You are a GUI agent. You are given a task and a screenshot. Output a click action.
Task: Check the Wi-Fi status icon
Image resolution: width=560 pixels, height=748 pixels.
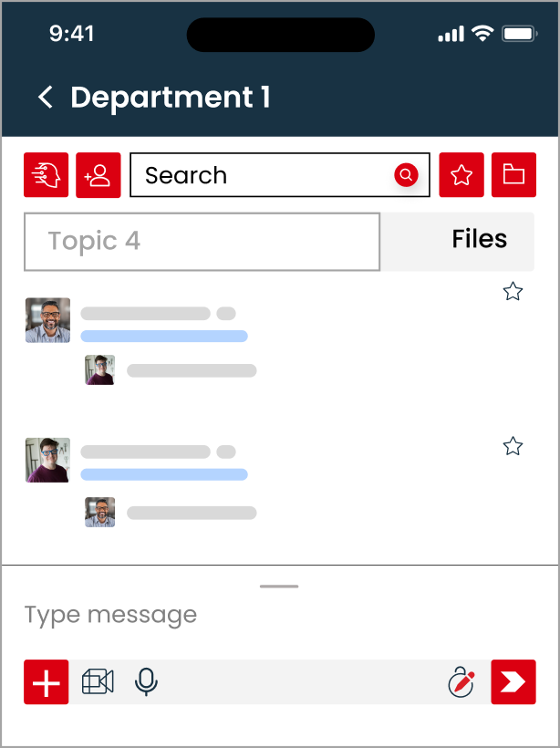[x=482, y=34]
